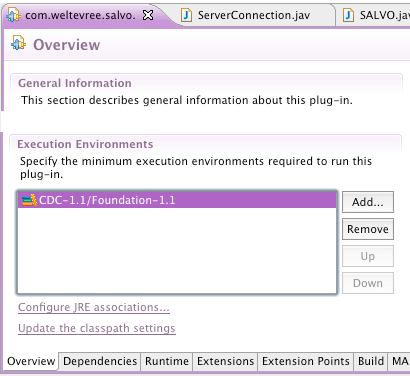Remove the selected execution environment
Image resolution: width=410 pixels, height=376 pixels.
[x=368, y=229]
